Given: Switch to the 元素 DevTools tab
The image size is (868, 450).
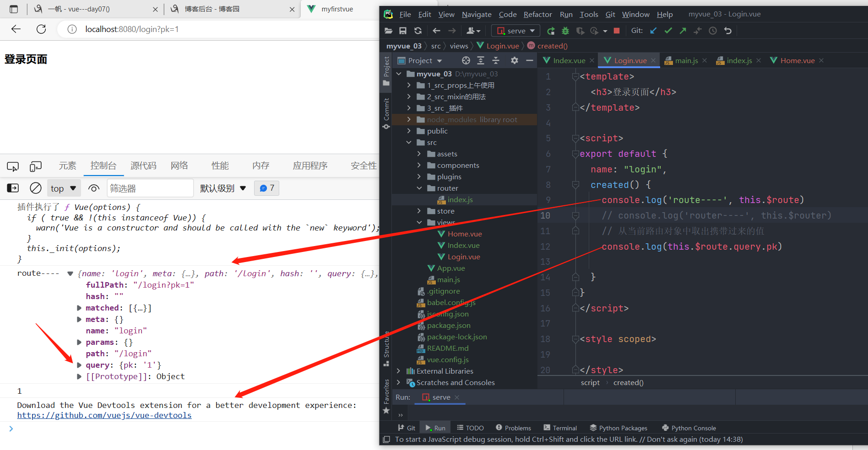Looking at the screenshot, I should point(67,166).
